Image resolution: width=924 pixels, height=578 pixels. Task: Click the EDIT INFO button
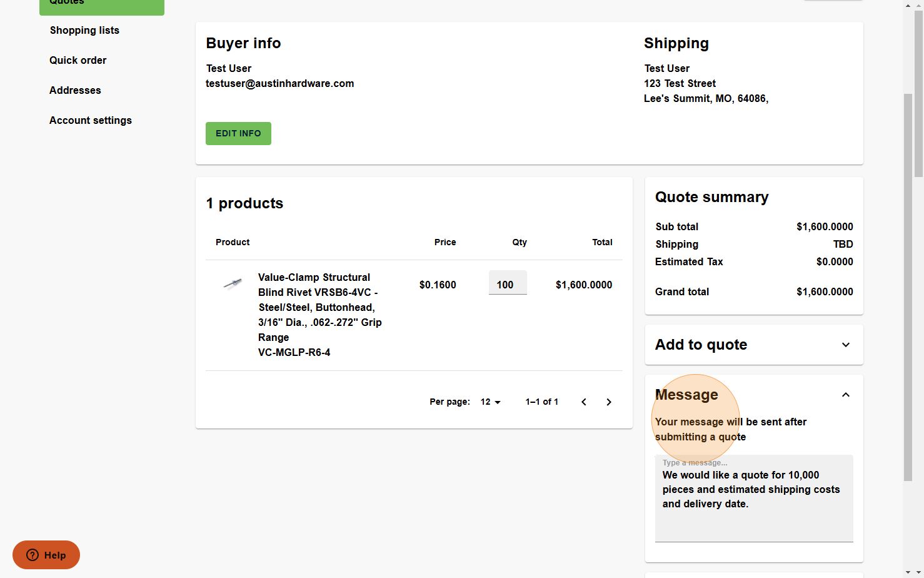coord(238,133)
